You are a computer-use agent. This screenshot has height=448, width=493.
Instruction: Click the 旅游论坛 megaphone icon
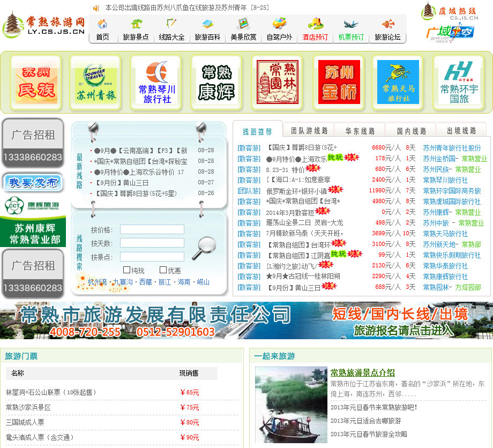387,24
